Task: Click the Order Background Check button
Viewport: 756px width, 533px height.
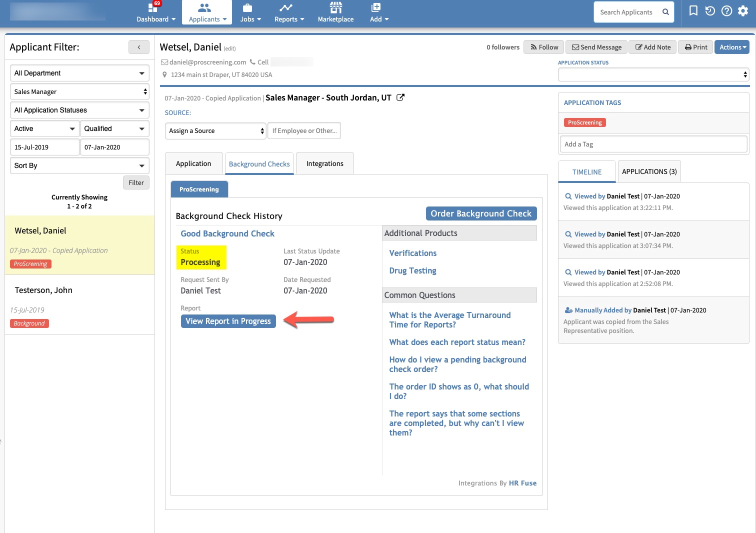Action: point(480,213)
